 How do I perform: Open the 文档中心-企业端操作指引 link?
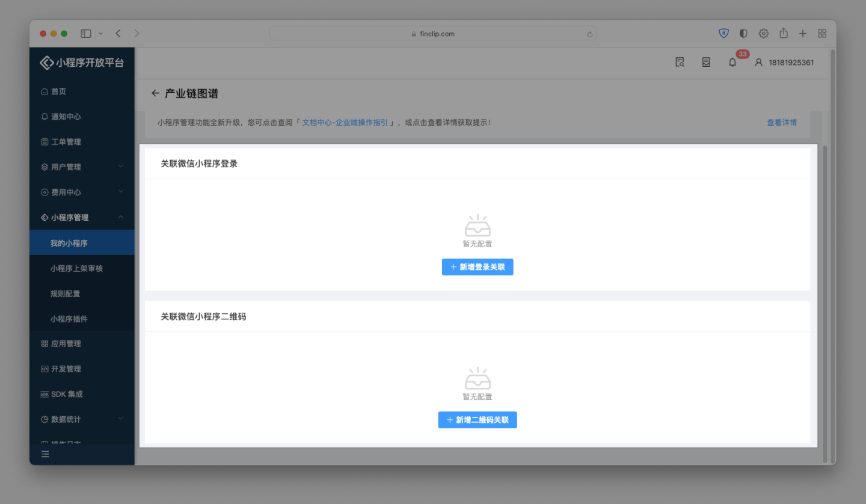coord(346,122)
